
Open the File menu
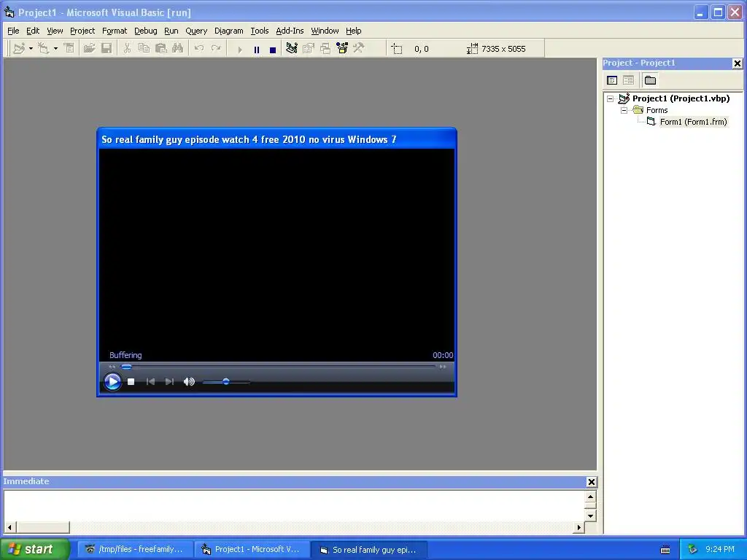[x=13, y=31]
